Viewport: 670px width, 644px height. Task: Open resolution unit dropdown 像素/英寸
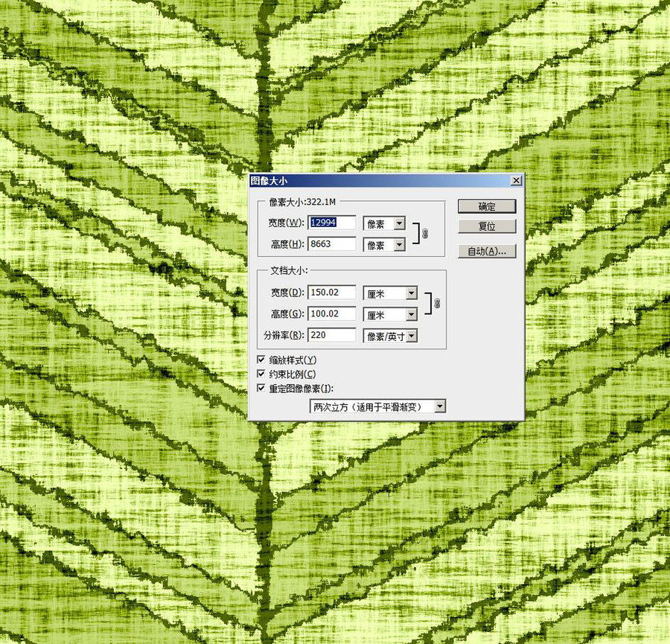(x=389, y=337)
